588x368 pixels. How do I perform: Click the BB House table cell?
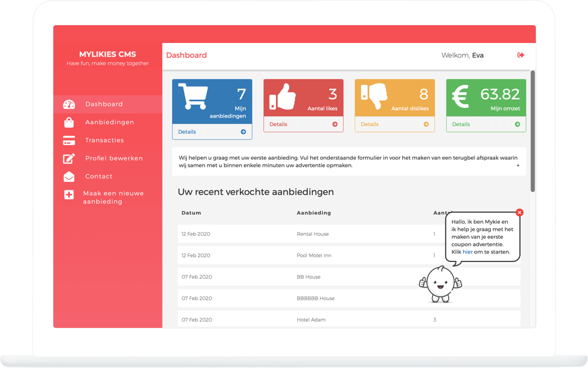(309, 277)
